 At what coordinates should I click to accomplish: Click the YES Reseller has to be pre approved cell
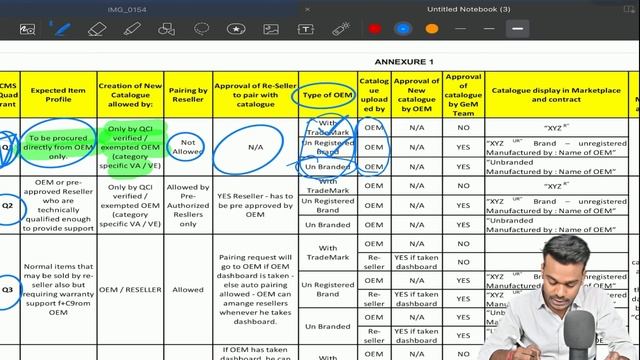[256, 205]
